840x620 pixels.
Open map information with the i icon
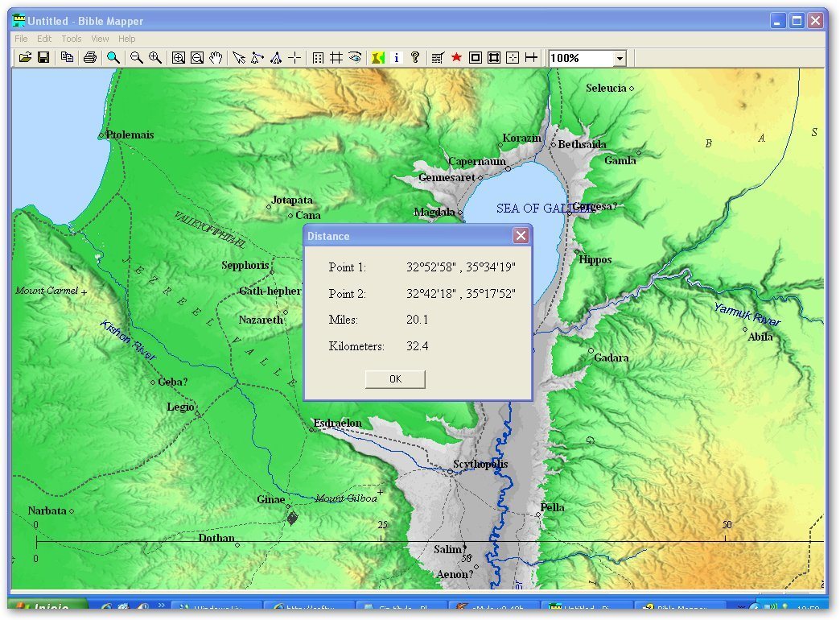pyautogui.click(x=397, y=57)
